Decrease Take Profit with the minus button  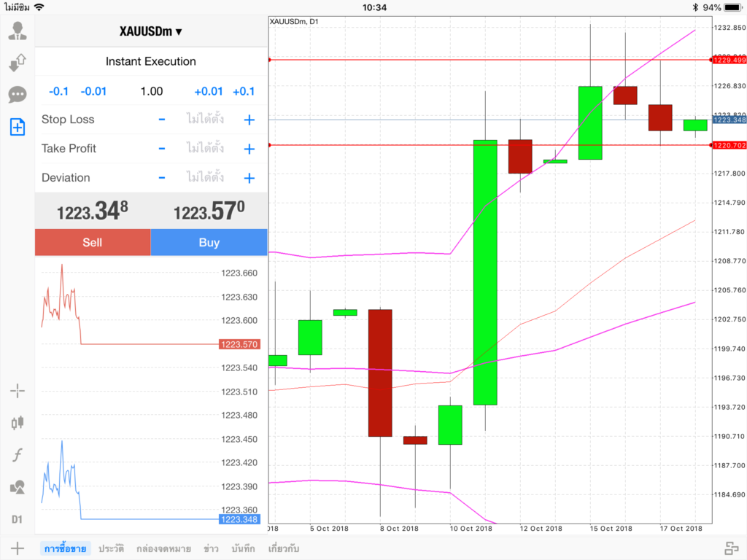tap(162, 149)
